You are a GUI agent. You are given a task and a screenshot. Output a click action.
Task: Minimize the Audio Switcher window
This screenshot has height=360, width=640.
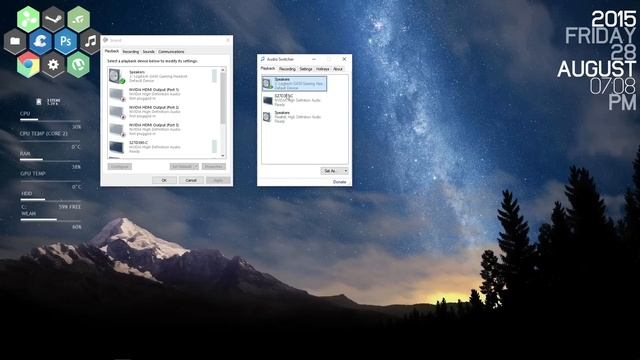point(314,59)
